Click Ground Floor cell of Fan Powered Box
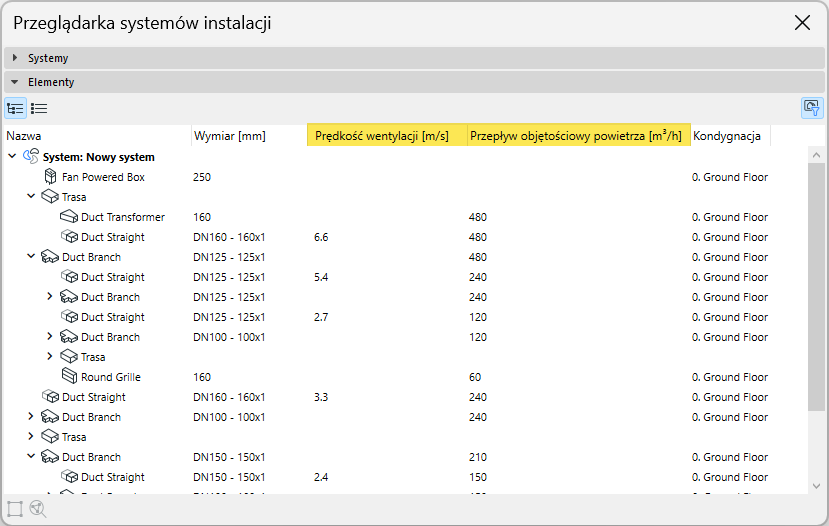 tap(730, 177)
